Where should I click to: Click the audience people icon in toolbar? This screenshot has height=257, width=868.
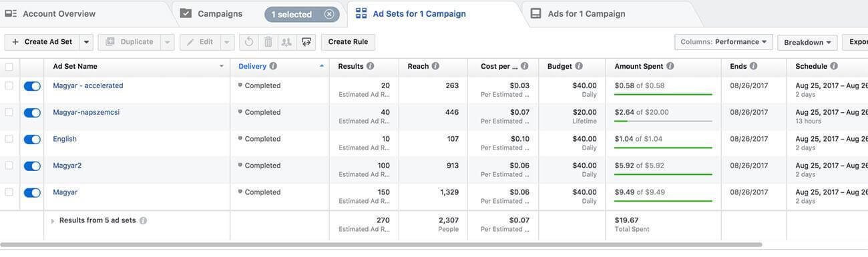click(287, 42)
